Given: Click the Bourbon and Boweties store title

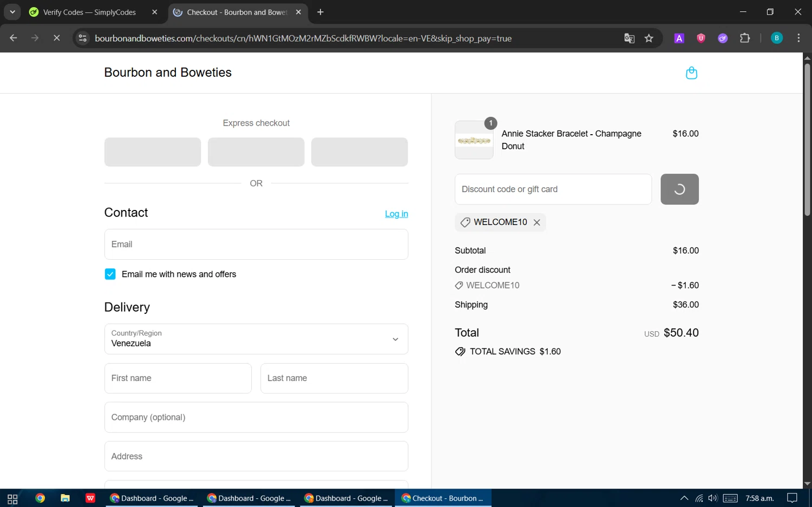Looking at the screenshot, I should pos(168,73).
